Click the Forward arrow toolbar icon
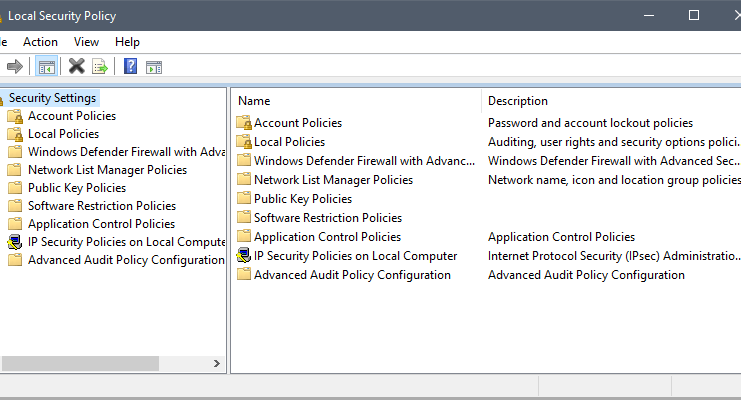This screenshot has width=741, height=400. point(15,67)
